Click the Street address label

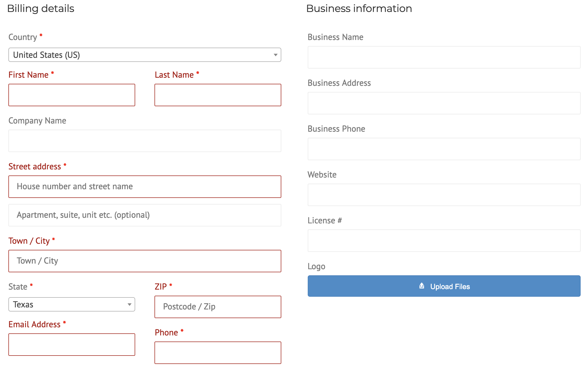[x=35, y=167]
